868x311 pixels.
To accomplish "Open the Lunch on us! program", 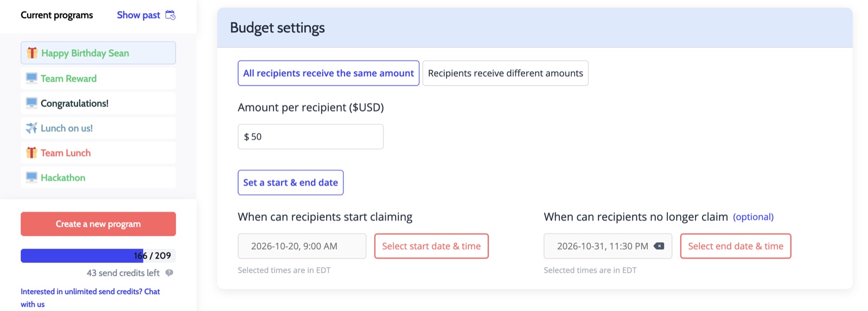I will tap(98, 128).
